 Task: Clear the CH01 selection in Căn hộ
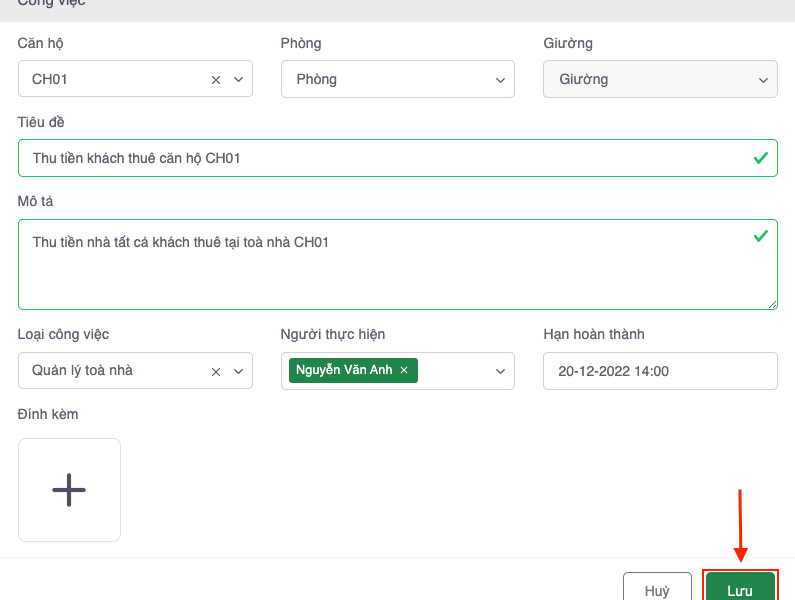tap(216, 80)
